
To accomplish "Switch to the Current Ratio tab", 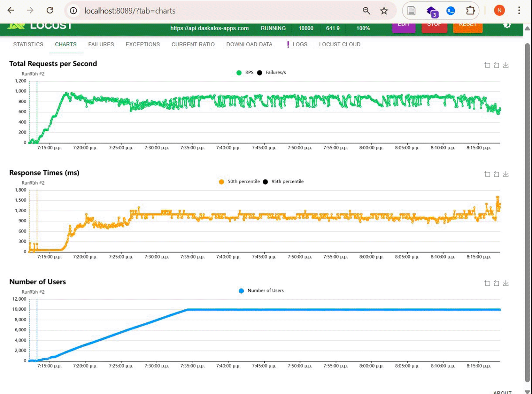I will tap(193, 44).
